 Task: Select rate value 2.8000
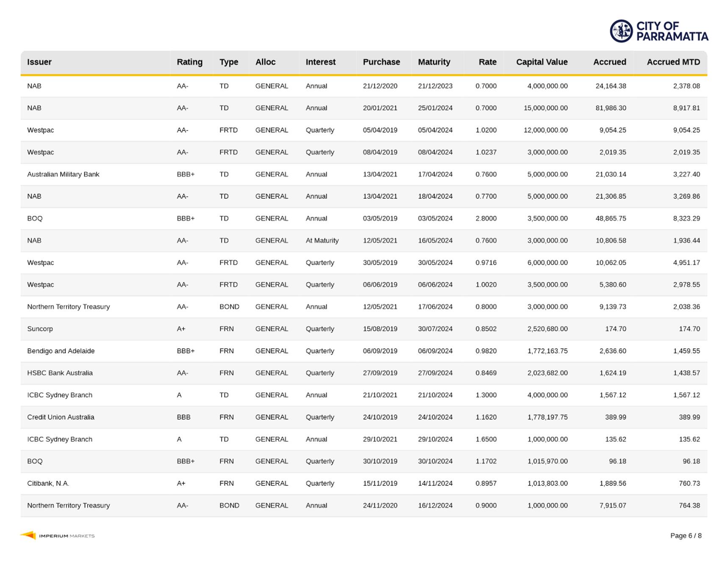pos(486,219)
